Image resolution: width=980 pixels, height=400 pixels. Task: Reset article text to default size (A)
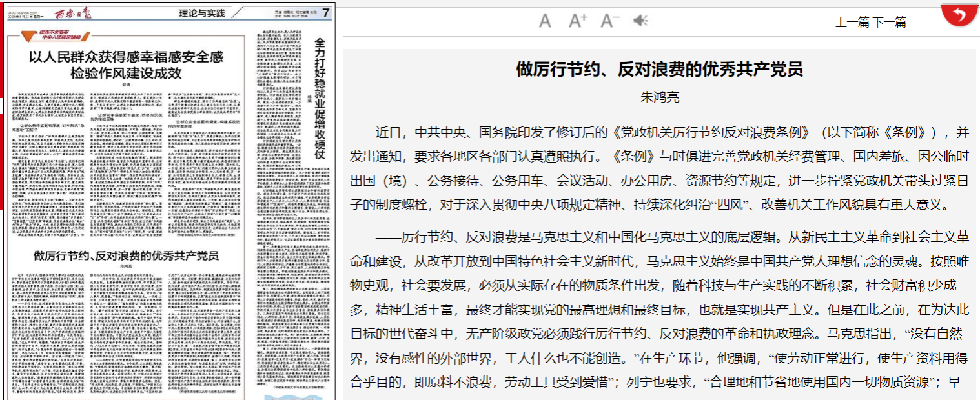[545, 21]
